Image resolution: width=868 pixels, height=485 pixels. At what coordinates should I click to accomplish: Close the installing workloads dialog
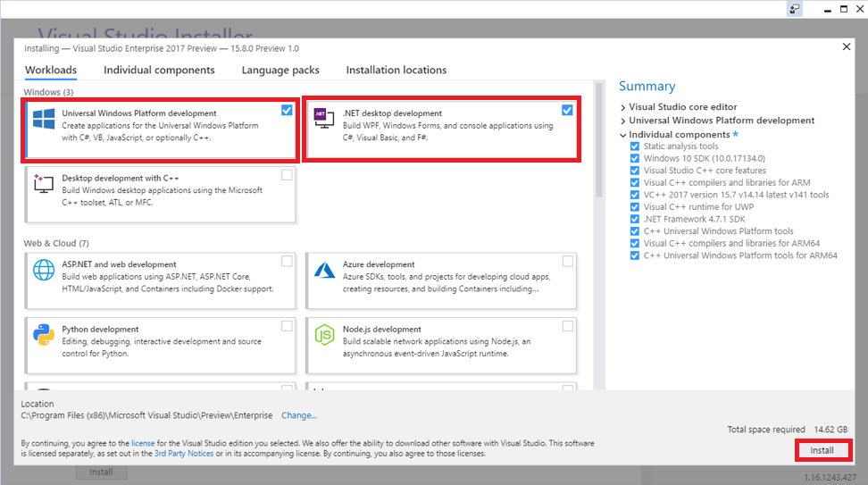847,47
